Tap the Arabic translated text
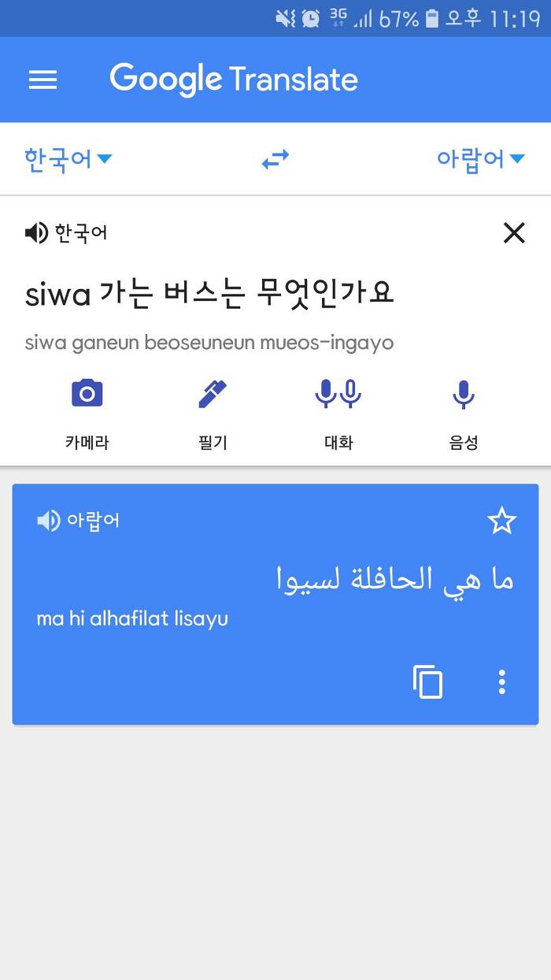Viewport: 551px width, 980px height. pos(395,581)
